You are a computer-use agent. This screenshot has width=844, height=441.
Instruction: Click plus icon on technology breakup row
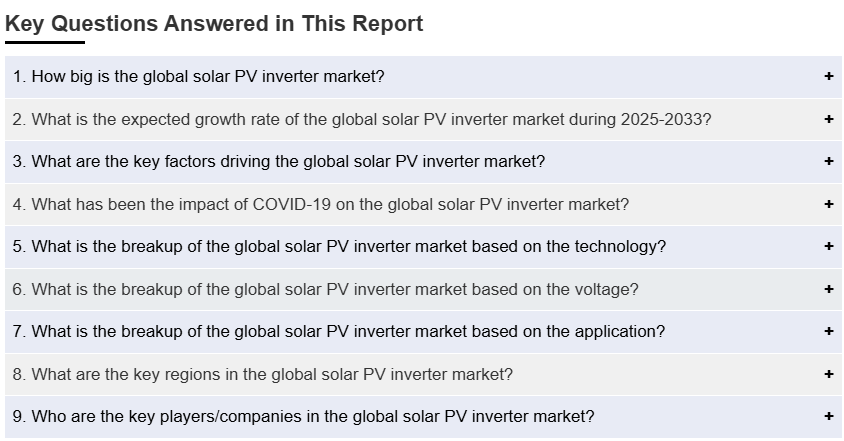pos(829,246)
